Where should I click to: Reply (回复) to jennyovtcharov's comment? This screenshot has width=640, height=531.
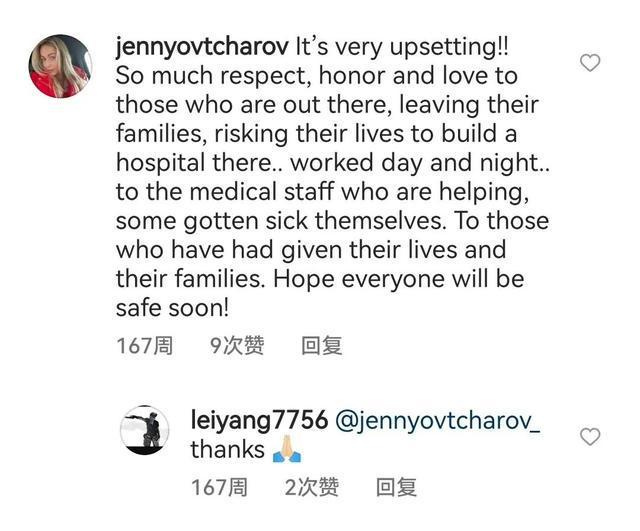tap(322, 346)
